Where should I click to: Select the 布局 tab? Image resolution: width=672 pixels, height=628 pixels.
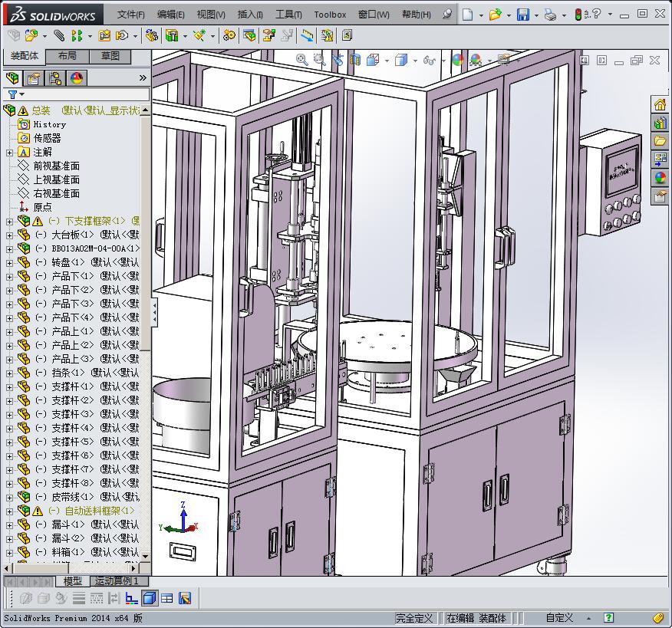click(x=67, y=56)
